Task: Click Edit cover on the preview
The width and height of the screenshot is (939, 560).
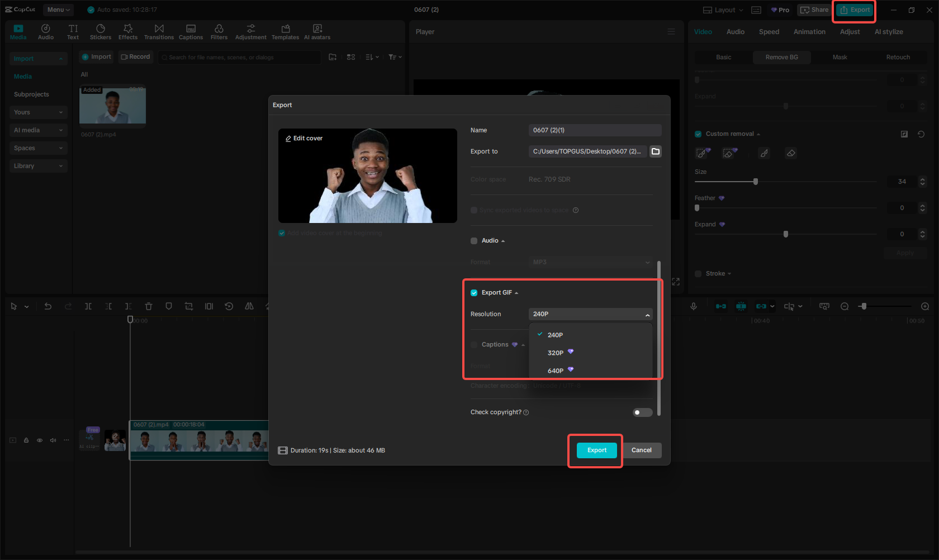Action: coord(303,138)
